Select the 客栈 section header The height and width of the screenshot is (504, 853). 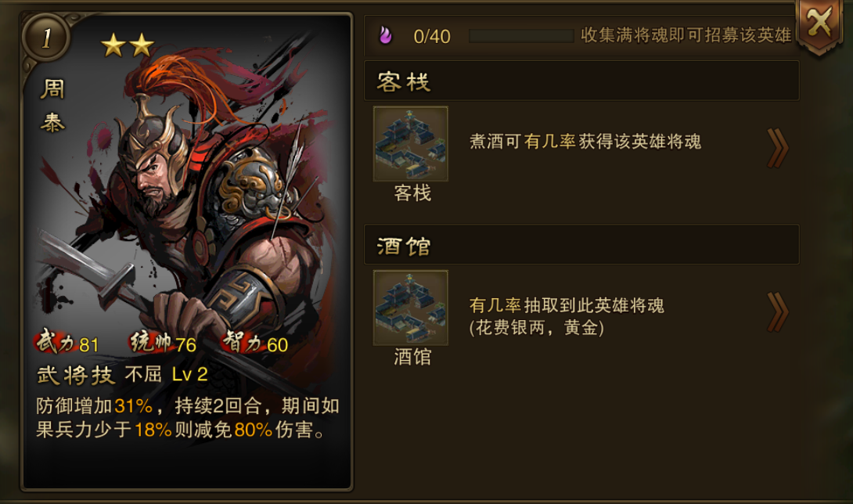pyautogui.click(x=581, y=81)
